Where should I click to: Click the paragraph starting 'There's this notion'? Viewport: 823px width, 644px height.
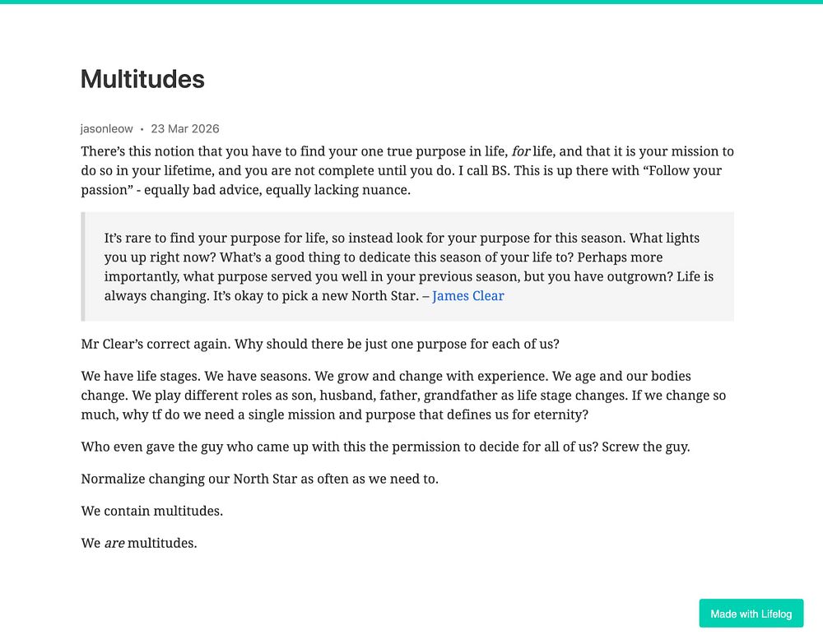(x=407, y=170)
